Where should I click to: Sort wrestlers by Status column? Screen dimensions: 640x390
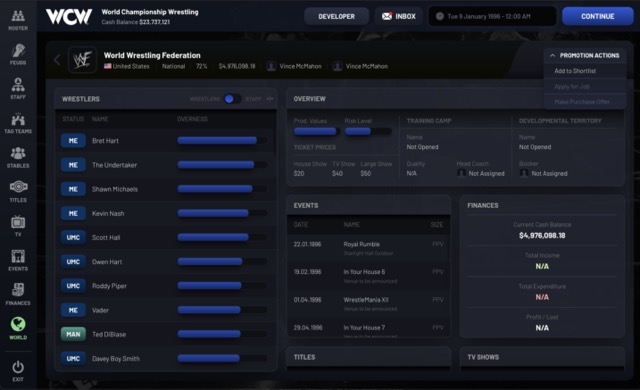(x=73, y=119)
